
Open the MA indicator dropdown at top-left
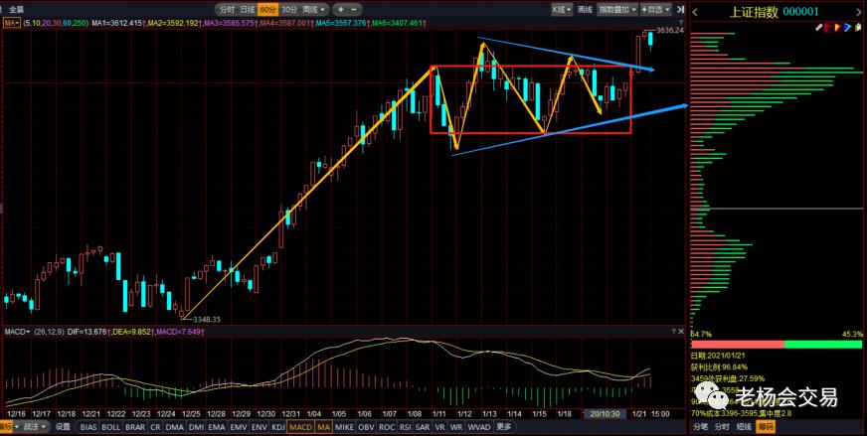point(12,23)
